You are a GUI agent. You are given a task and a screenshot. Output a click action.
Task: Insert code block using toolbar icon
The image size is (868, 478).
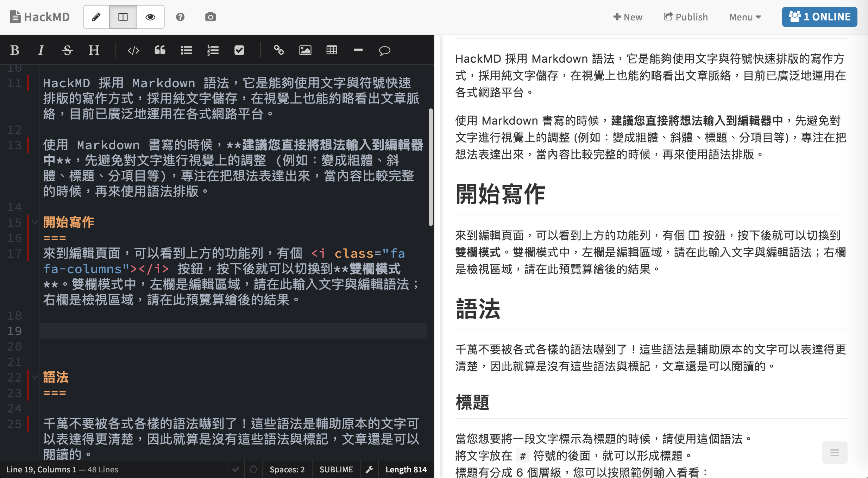[133, 50]
